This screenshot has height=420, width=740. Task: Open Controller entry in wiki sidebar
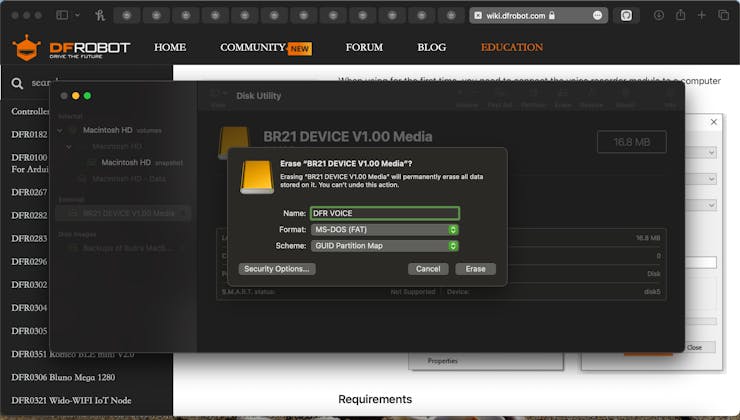30,111
